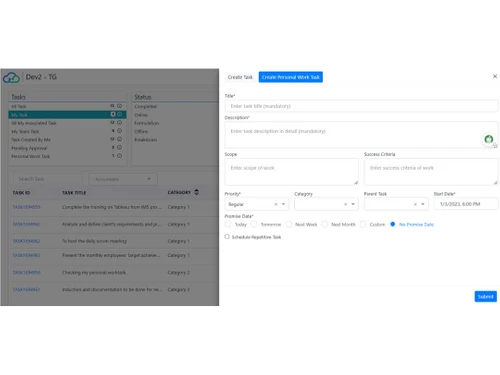Click the info icon beside My Team Task
This screenshot has height=375, width=500.
[x=119, y=131]
